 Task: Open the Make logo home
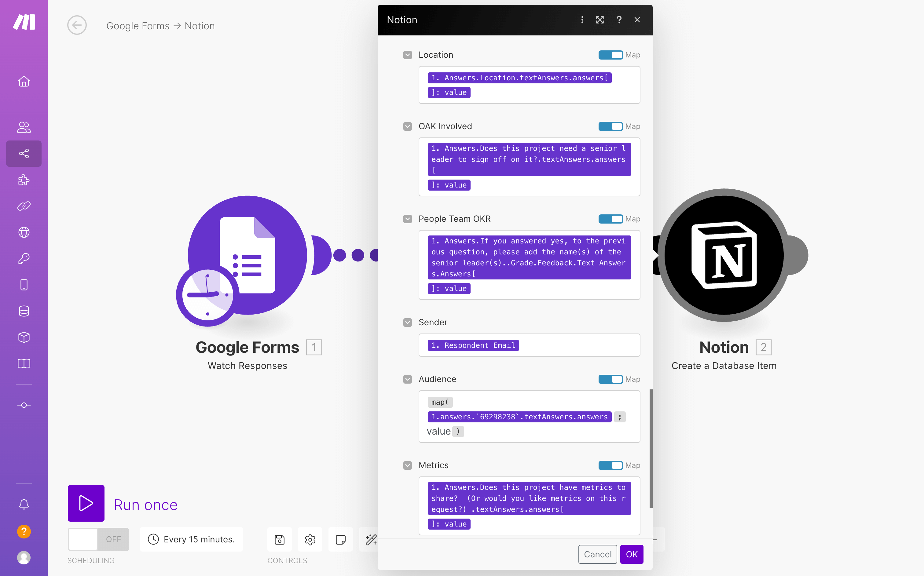24,22
